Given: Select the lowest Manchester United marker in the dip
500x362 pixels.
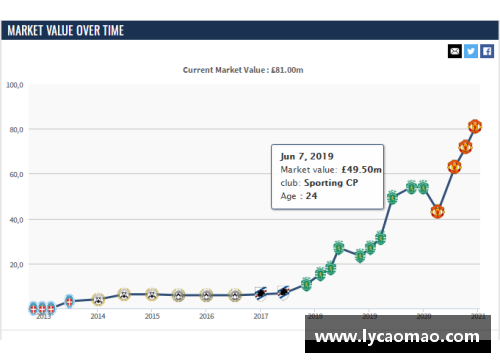Looking at the screenshot, I should (x=437, y=211).
